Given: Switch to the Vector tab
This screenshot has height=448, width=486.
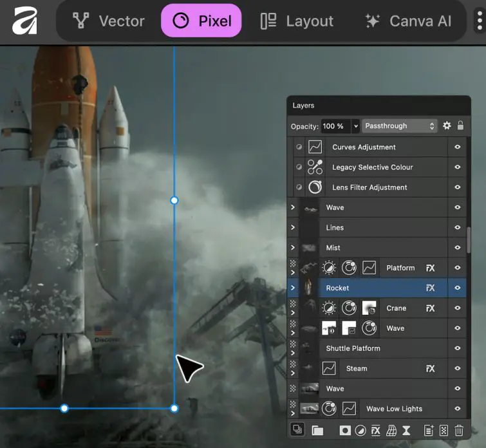Looking at the screenshot, I should (109, 21).
